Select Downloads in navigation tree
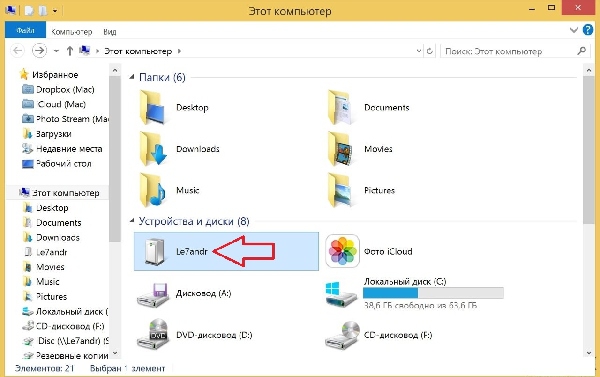 click(51, 238)
